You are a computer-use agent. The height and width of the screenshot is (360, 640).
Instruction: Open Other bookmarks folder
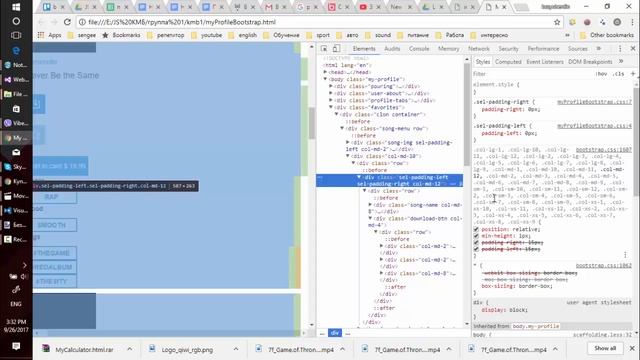607,35
